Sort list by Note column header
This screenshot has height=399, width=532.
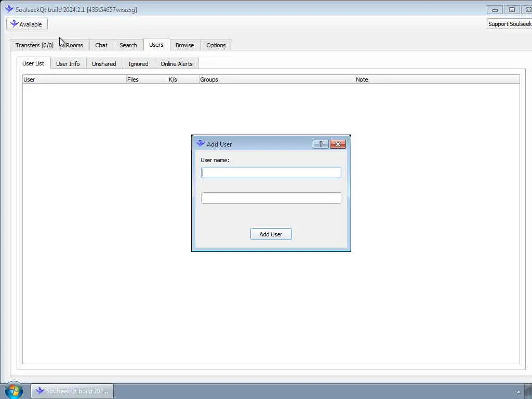tap(437, 79)
